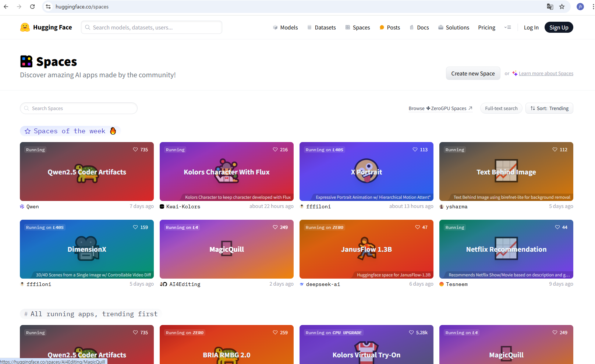Click the Full-text search button
The width and height of the screenshot is (595, 364).
501,108
